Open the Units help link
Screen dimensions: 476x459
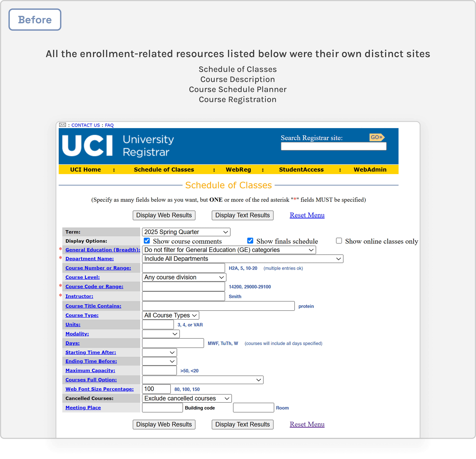click(73, 324)
